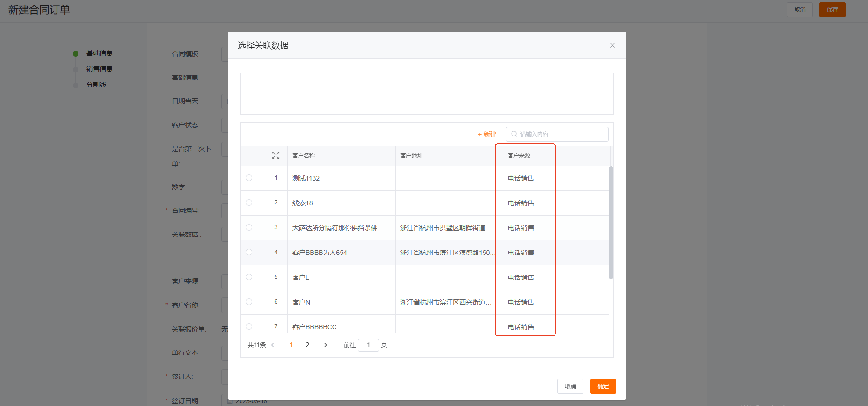Image resolution: width=868 pixels, height=406 pixels.
Task: Click 电话销售 in the 测试1132 row
Action: point(521,178)
